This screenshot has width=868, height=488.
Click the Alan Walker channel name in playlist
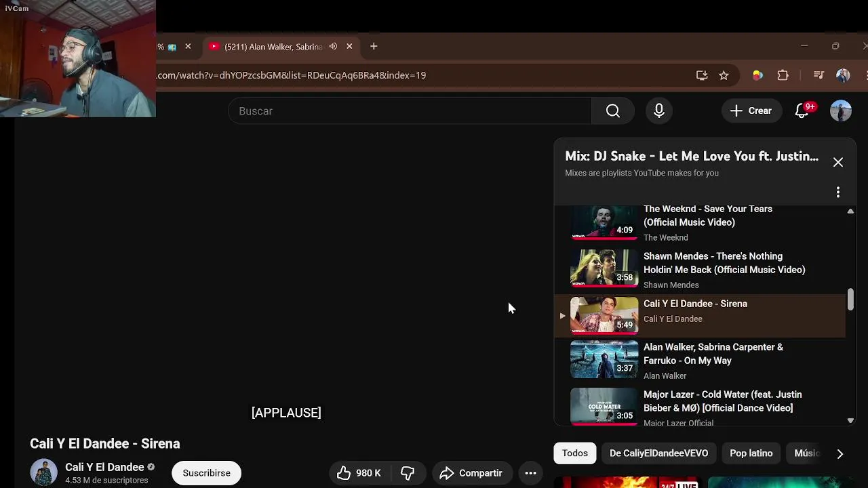[x=665, y=376]
